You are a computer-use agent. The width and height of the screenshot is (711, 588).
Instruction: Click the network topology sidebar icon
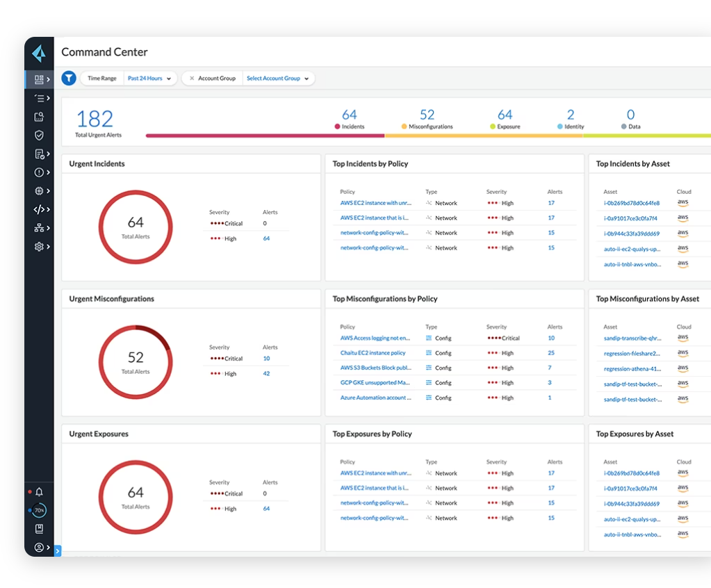(x=40, y=228)
